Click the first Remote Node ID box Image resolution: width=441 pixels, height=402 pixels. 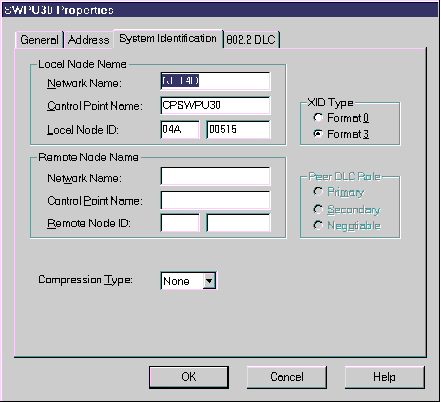point(180,223)
